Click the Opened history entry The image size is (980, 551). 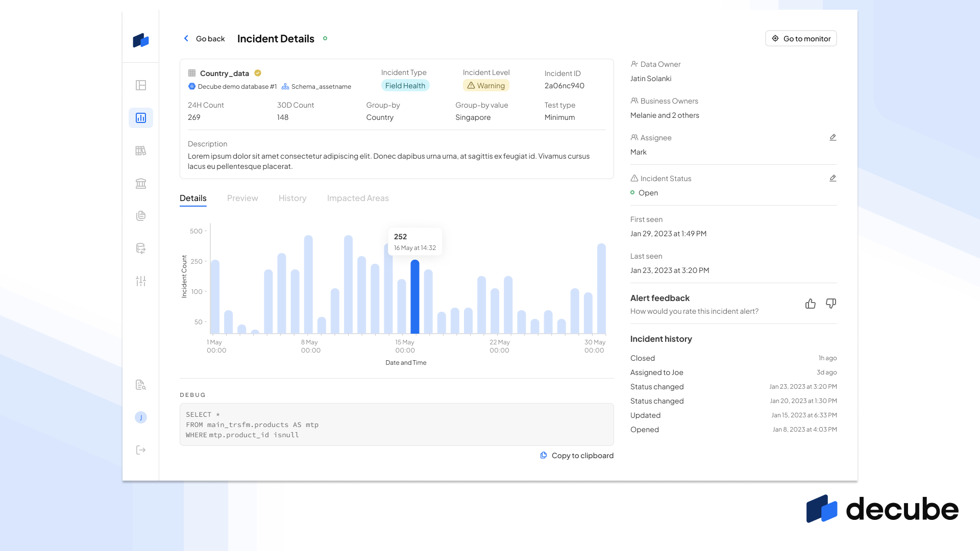click(733, 429)
